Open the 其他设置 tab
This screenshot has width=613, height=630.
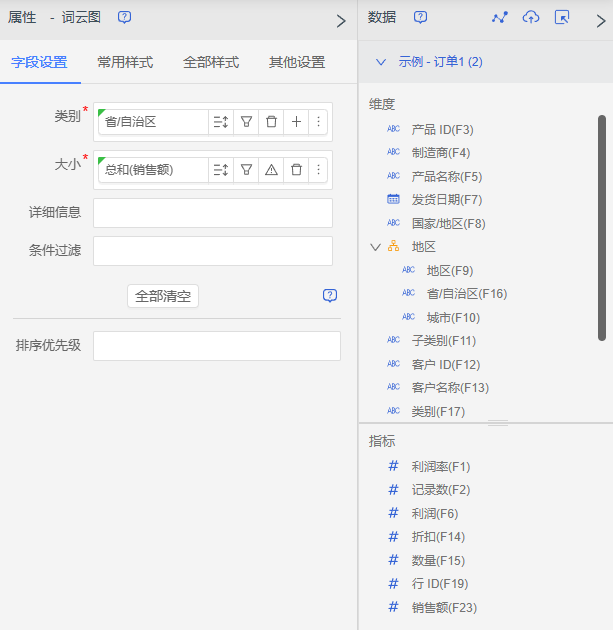[x=297, y=62]
